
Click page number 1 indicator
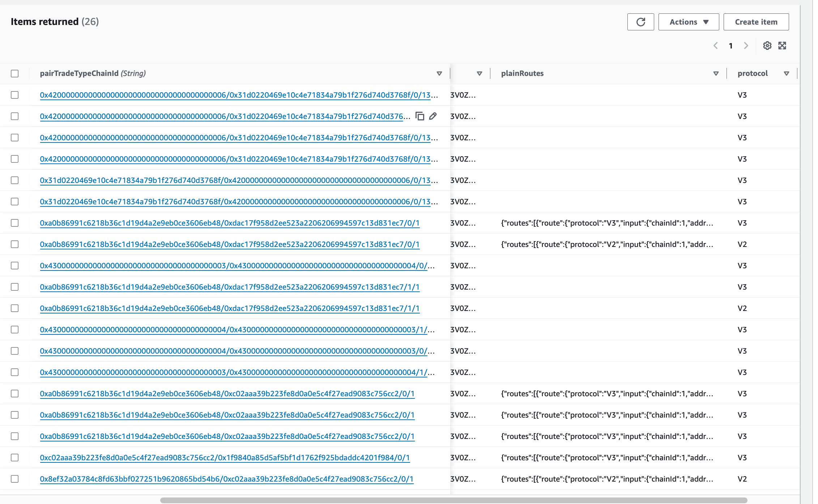[730, 46]
